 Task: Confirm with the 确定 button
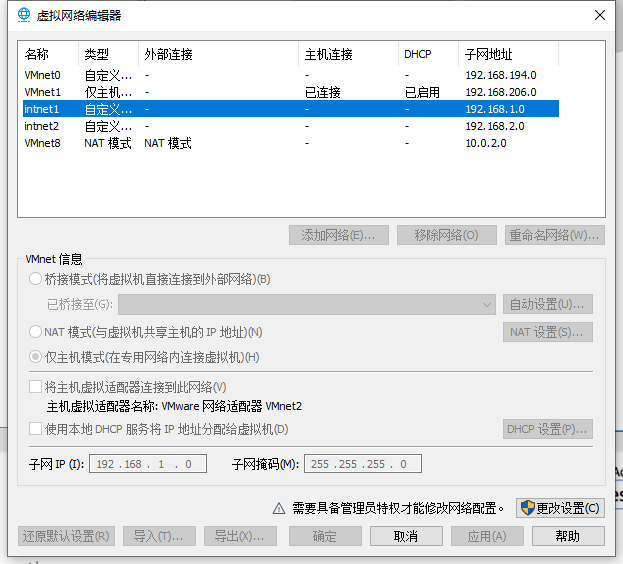tap(325, 536)
